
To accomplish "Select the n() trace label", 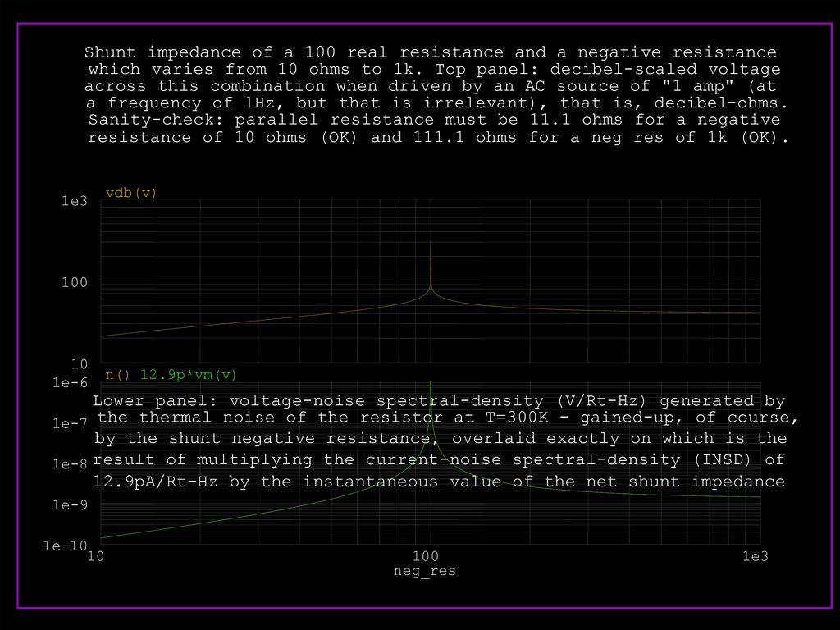I will pyautogui.click(x=117, y=375).
